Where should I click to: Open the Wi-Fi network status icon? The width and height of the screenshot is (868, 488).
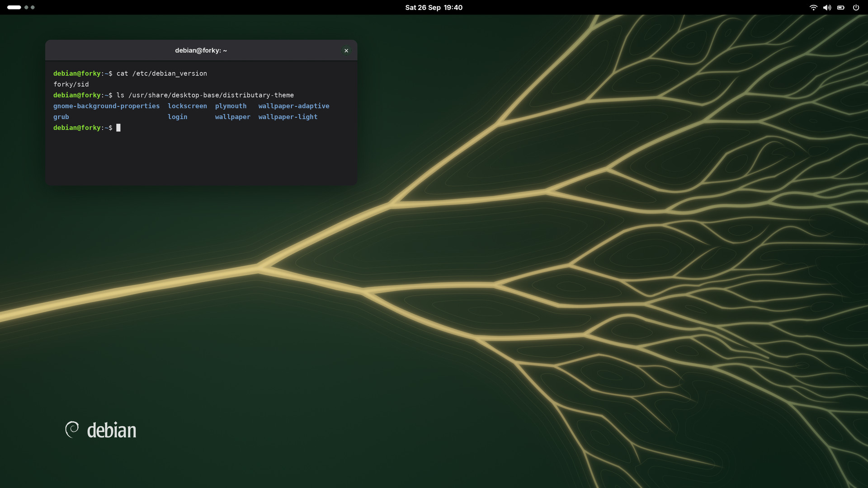(813, 7)
